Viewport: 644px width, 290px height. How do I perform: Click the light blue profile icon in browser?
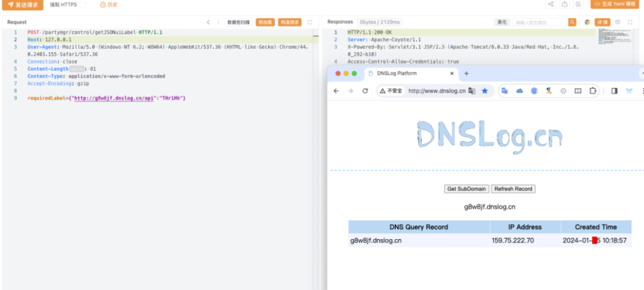point(629,91)
